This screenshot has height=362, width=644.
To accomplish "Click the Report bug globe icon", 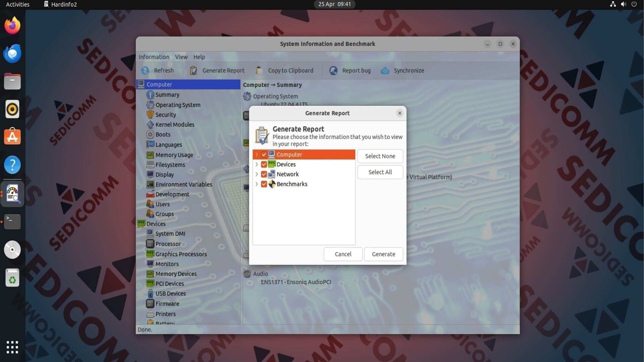I will pos(333,70).
